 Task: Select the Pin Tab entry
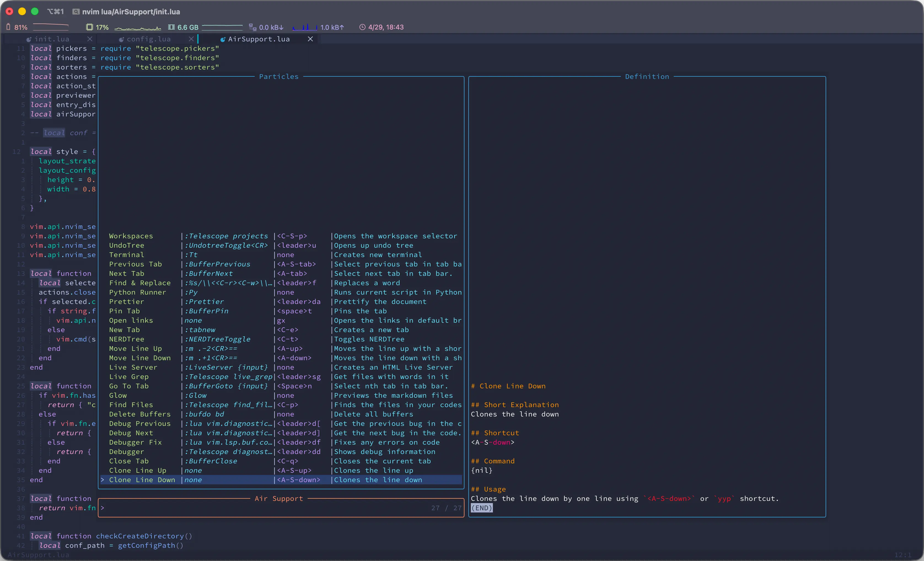click(x=281, y=311)
